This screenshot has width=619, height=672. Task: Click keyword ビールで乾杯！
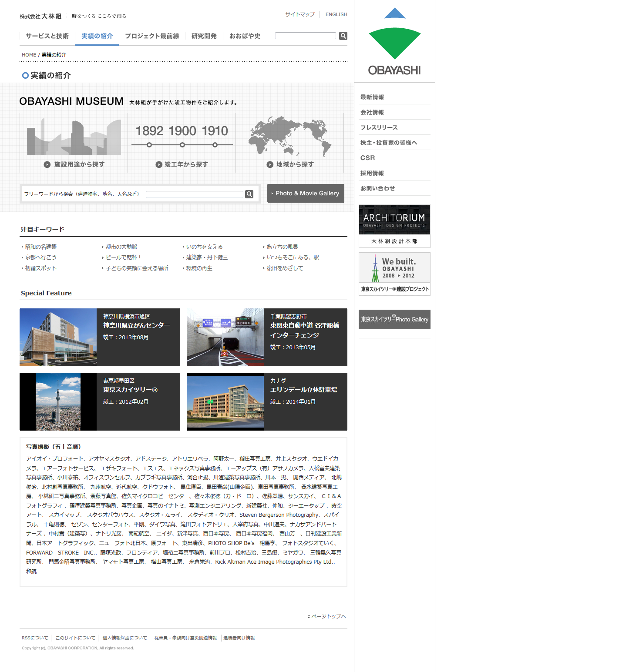[124, 257]
